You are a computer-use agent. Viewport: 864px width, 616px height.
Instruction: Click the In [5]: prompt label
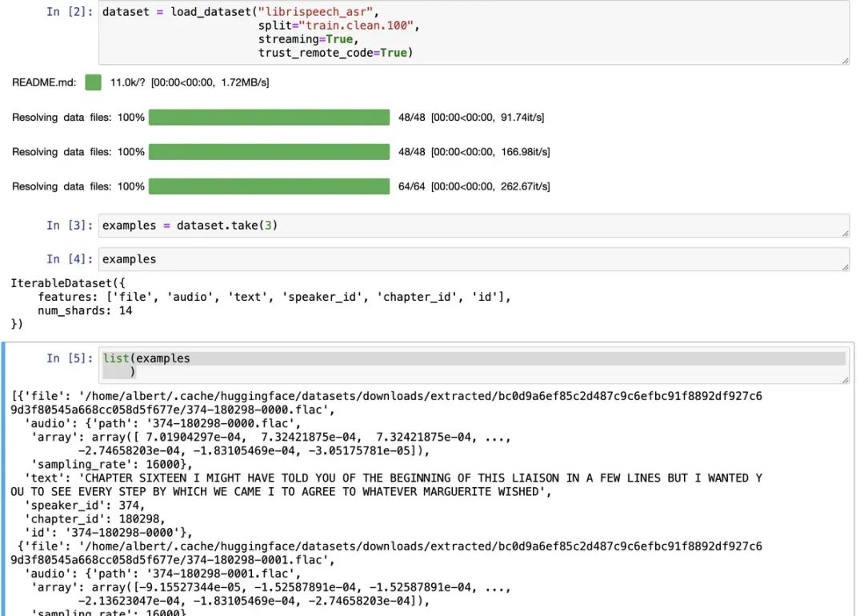click(x=70, y=358)
